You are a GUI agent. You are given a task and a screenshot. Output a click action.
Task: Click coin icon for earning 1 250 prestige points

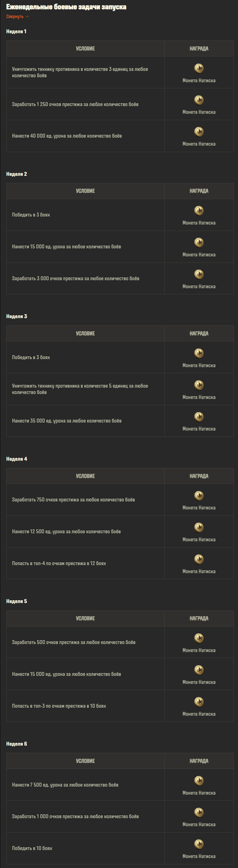[199, 100]
